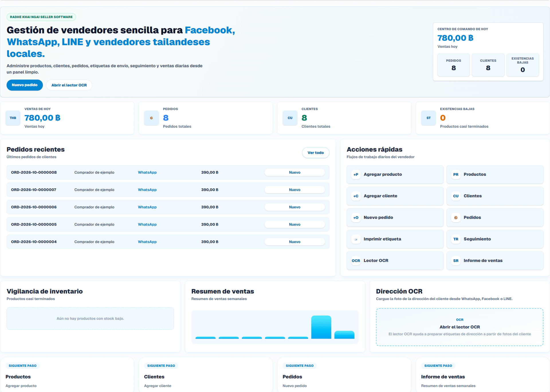Click Nuevo status of order ORD-2026-10-0000004
Image resolution: width=550 pixels, height=392 pixels.
click(294, 242)
